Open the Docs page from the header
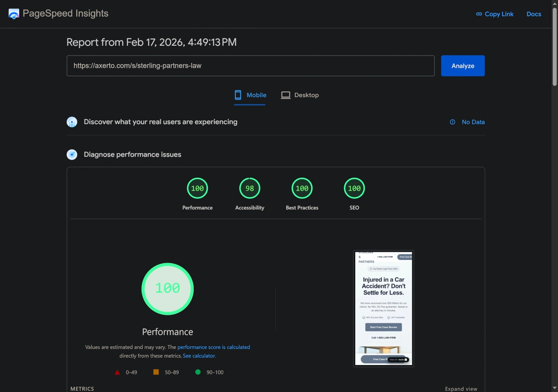Screen dimensions: 558x392 (534, 13)
